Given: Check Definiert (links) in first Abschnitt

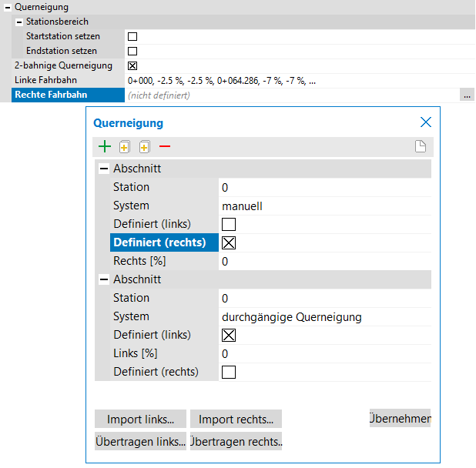Looking at the screenshot, I should pos(229,224).
